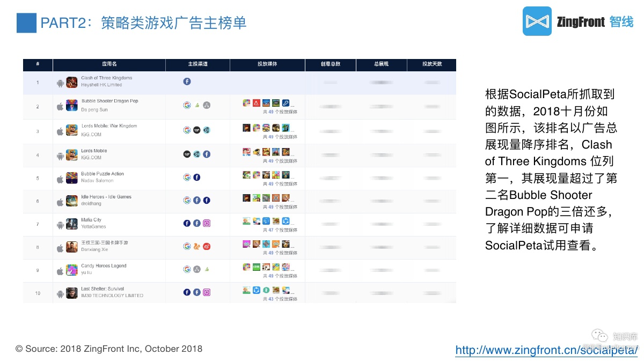Click Google channel icon for Idle Heroes
The height and width of the screenshot is (362, 644).
pos(187,200)
